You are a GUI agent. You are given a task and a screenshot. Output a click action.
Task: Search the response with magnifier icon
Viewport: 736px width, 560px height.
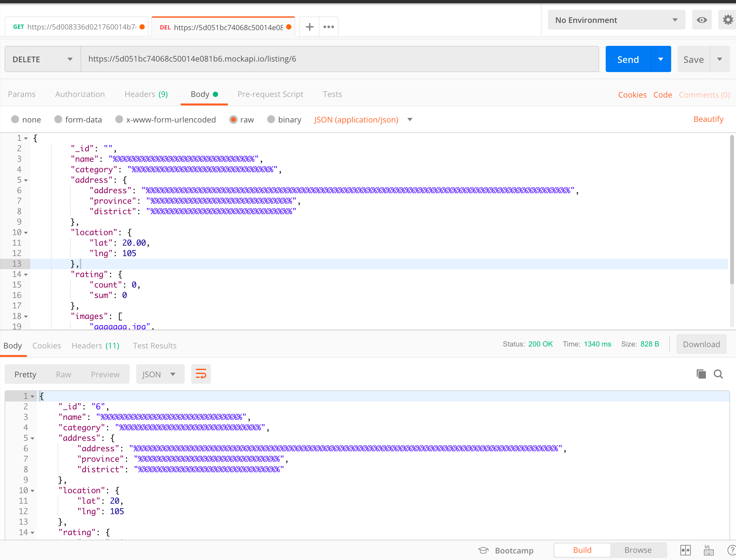click(718, 374)
